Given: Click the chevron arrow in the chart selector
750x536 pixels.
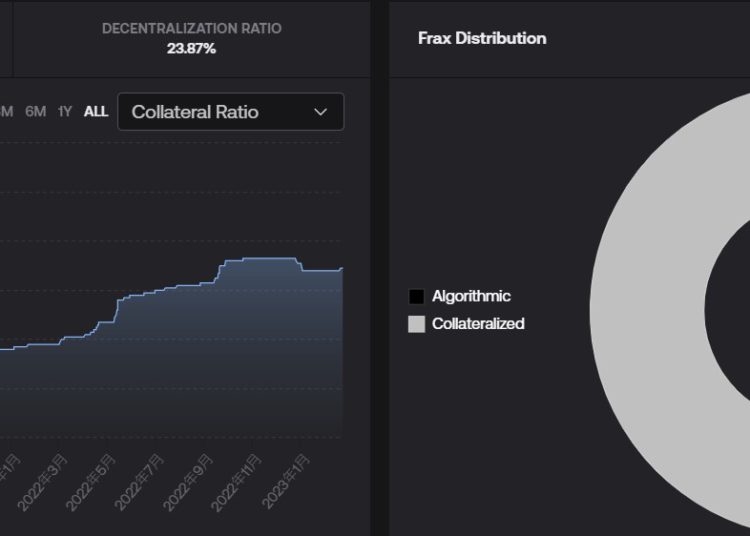Looking at the screenshot, I should pos(320,112).
